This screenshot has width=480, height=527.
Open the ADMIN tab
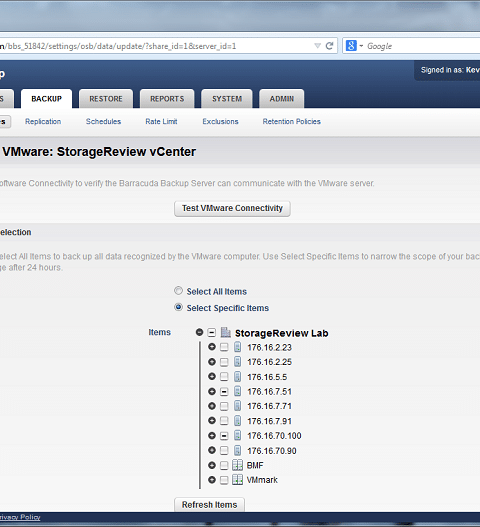tap(282, 98)
